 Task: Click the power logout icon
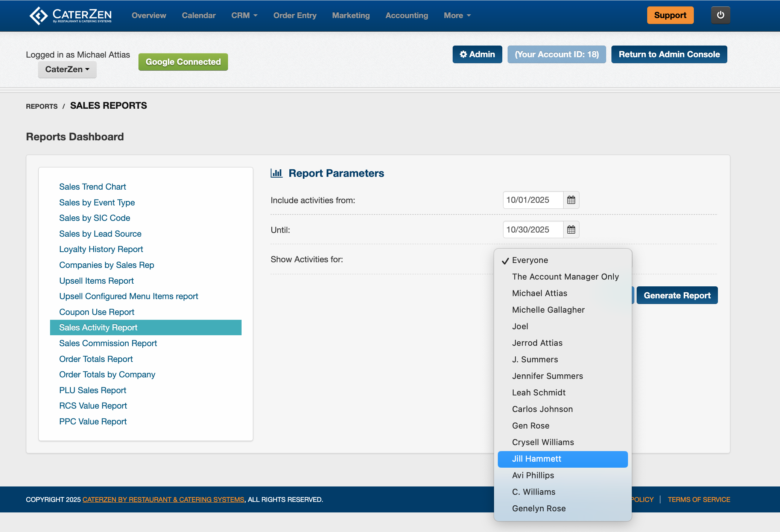[720, 15]
